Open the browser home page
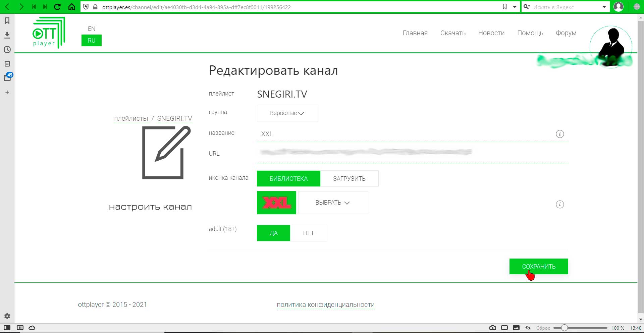The width and height of the screenshot is (644, 333). click(72, 7)
